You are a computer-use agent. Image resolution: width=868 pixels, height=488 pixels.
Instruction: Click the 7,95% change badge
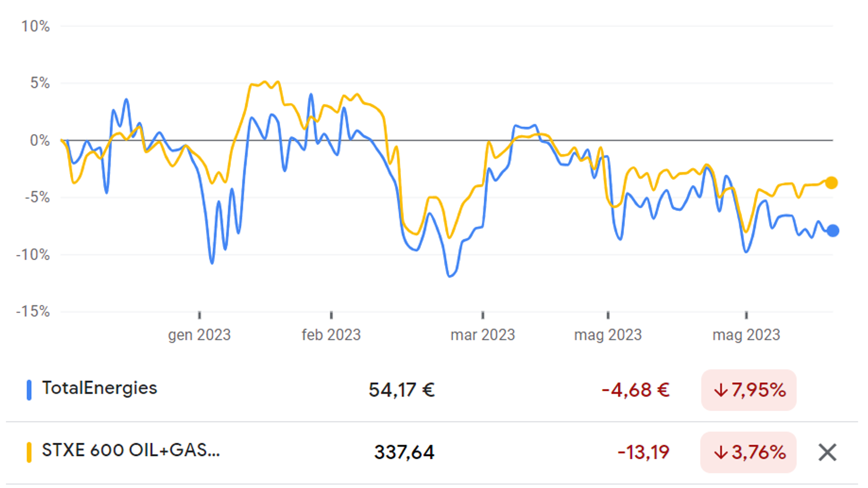pos(749,390)
